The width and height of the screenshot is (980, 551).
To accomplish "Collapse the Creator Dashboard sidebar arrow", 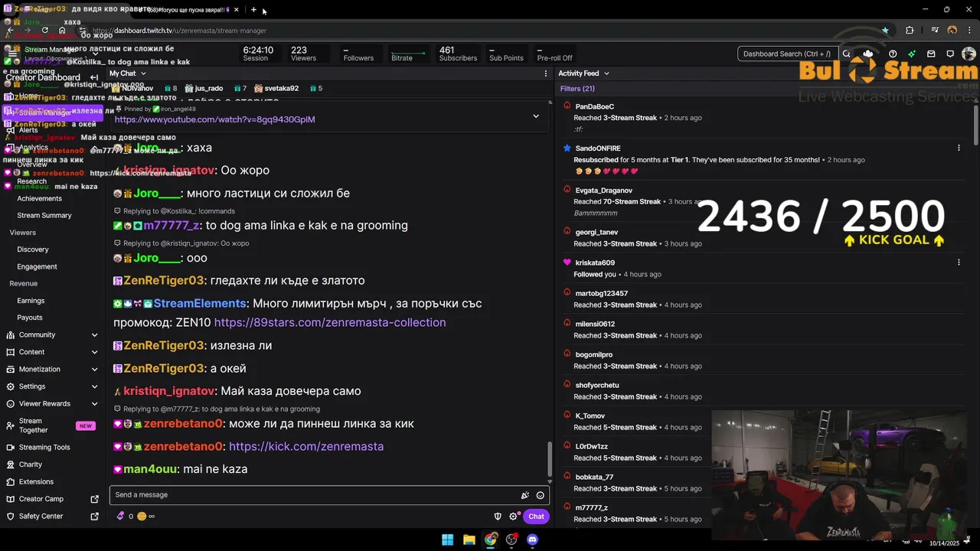I will coord(94,77).
